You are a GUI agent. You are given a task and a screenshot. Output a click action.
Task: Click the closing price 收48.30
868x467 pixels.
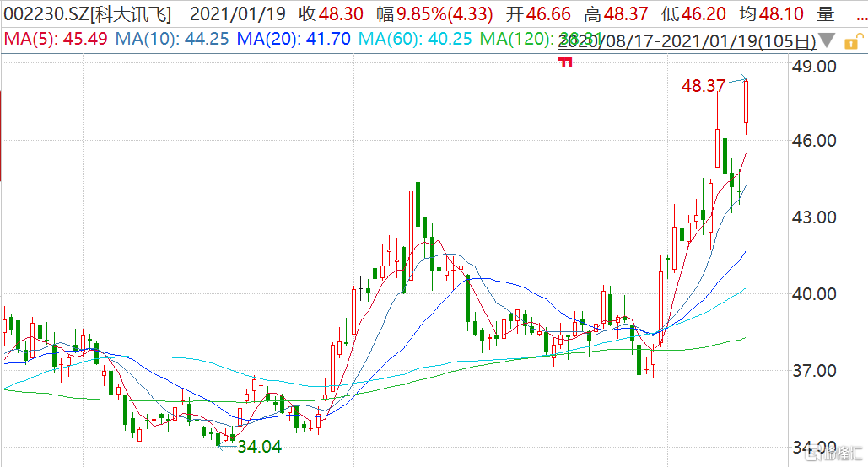pyautogui.click(x=331, y=13)
